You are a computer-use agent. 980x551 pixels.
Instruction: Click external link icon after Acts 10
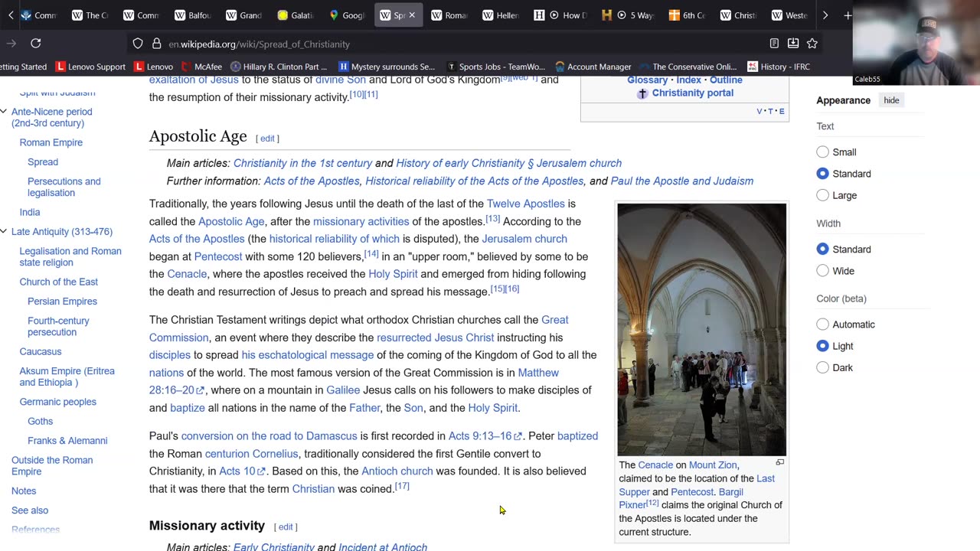tap(262, 472)
